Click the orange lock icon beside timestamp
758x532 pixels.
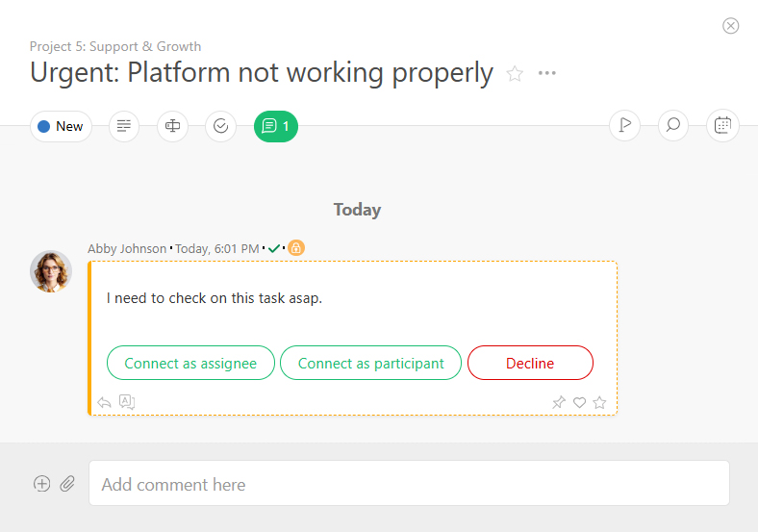pos(296,248)
